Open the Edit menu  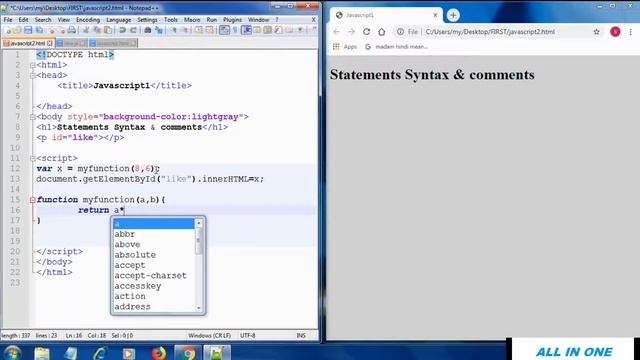(x=23, y=20)
